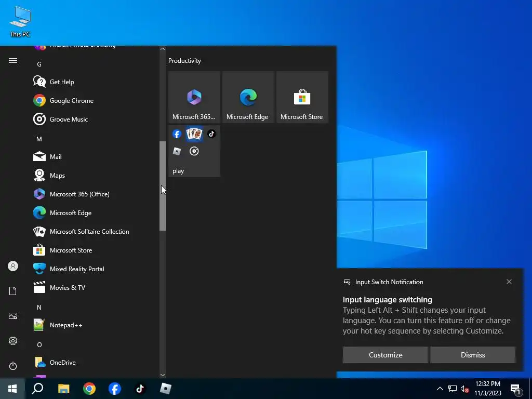
Task: Open TikTok icon in the play folder
Action: 211,134
